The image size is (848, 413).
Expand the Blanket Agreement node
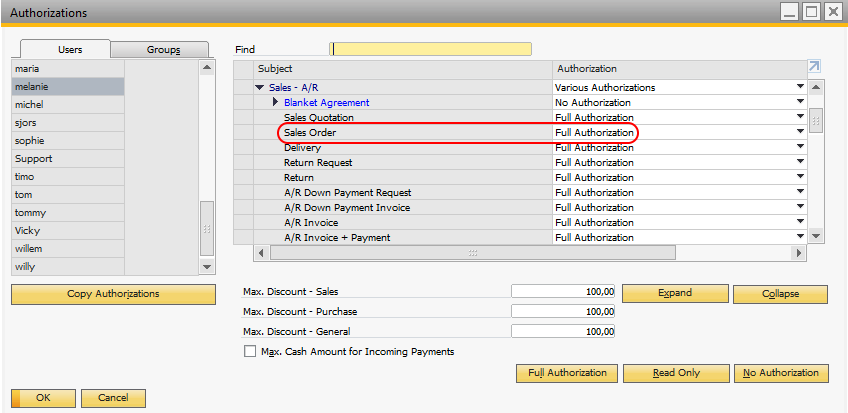click(276, 102)
